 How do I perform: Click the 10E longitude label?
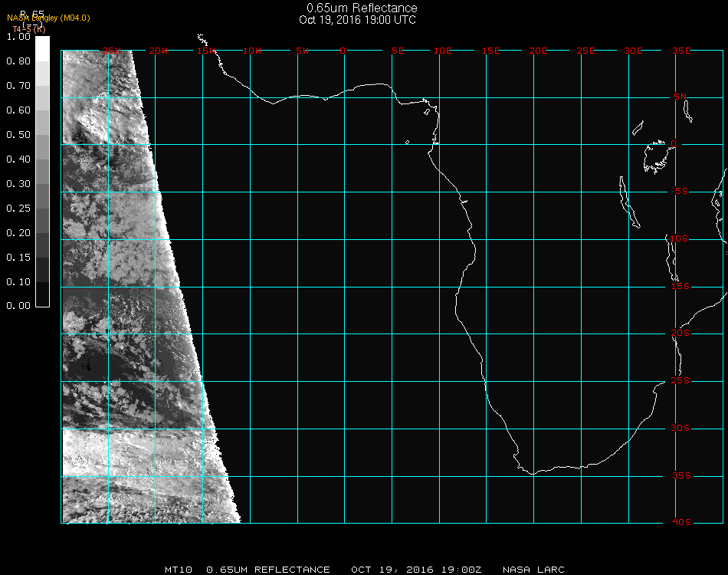coord(443,51)
